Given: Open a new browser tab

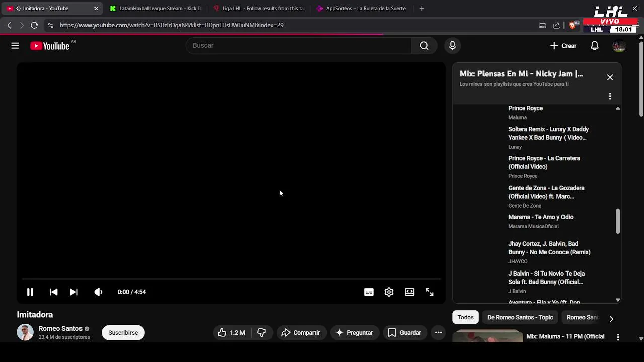Looking at the screenshot, I should tap(422, 8).
